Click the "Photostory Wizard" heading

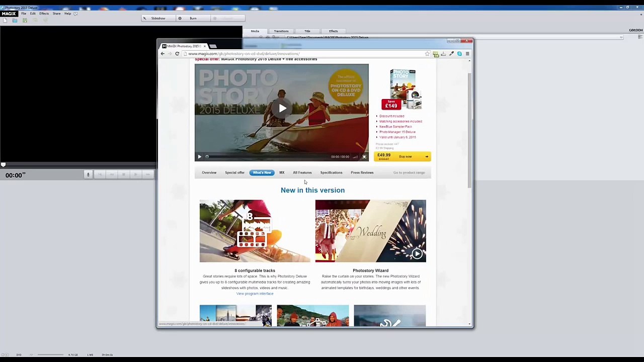pyautogui.click(x=370, y=270)
